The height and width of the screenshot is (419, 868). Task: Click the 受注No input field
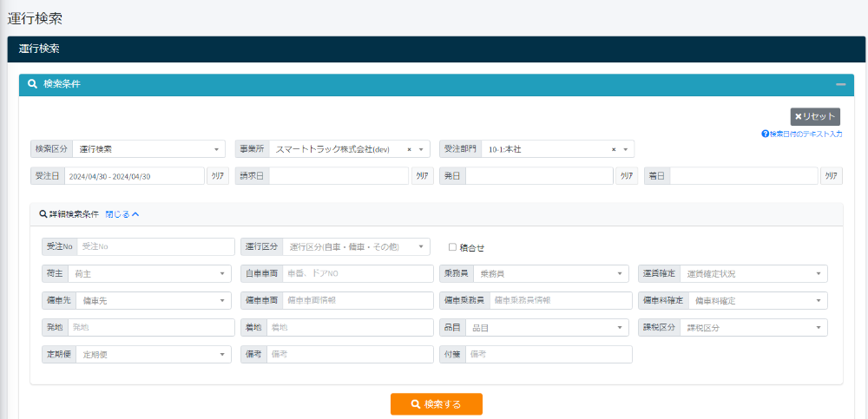(x=155, y=247)
